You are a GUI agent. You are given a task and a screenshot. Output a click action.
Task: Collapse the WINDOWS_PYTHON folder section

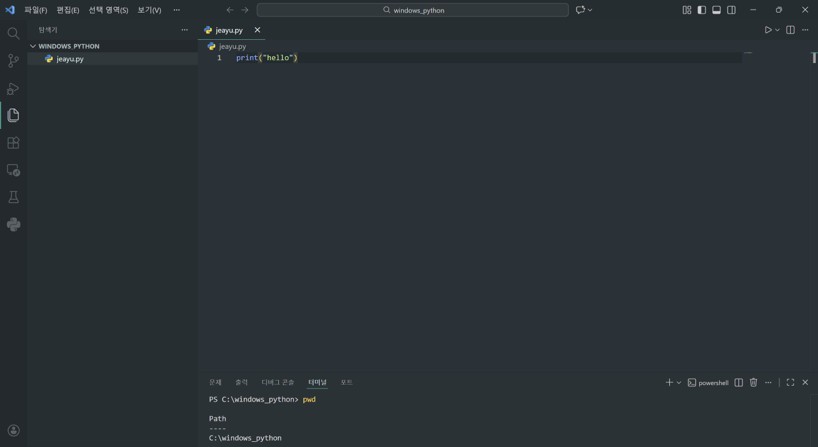(x=33, y=46)
